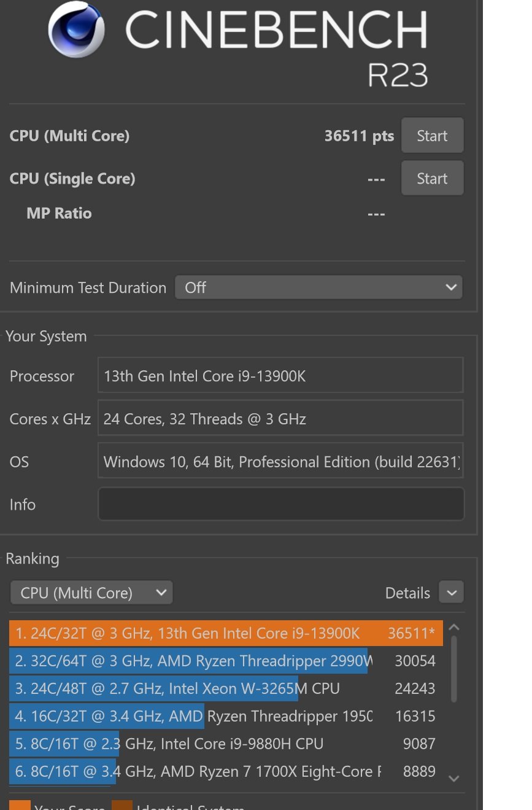532x810 pixels.
Task: Click the score 16315 in ranking
Action: point(415,716)
